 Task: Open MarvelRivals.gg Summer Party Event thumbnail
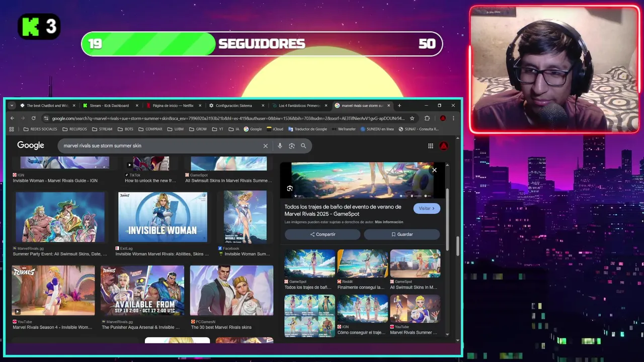[x=60, y=217]
